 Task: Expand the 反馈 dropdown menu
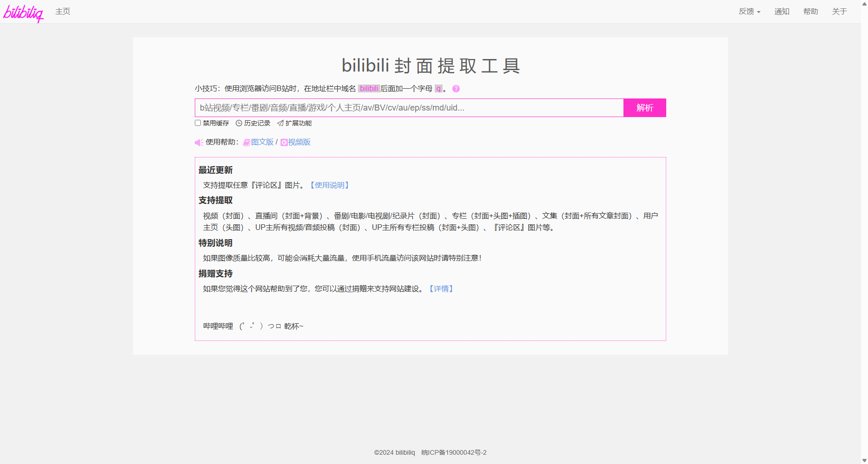[749, 12]
